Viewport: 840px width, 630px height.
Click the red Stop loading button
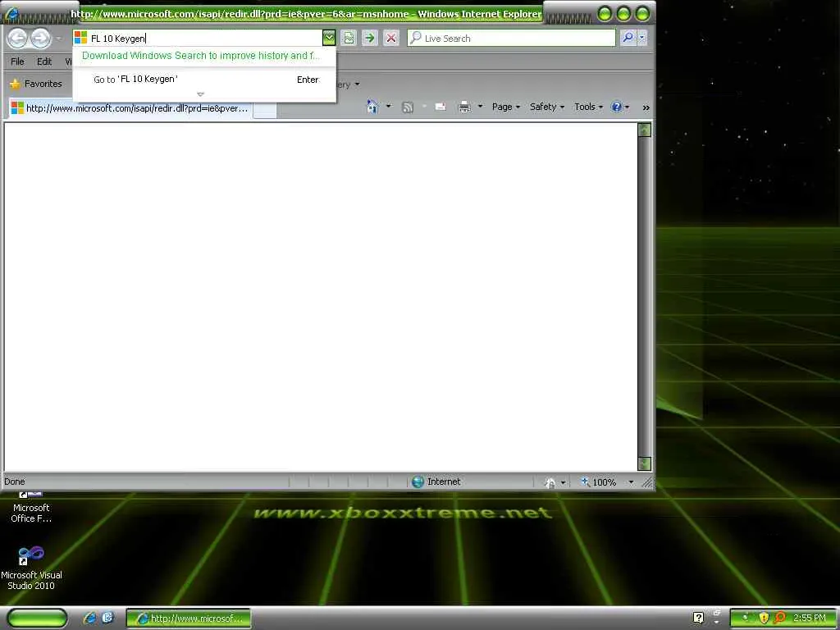(x=391, y=38)
